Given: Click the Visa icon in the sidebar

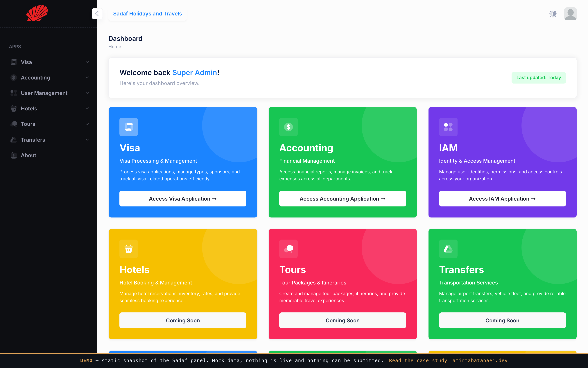Looking at the screenshot, I should [14, 62].
